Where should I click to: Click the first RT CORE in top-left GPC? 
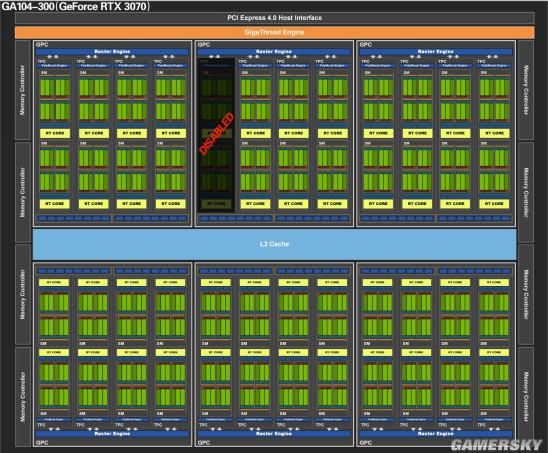point(55,133)
